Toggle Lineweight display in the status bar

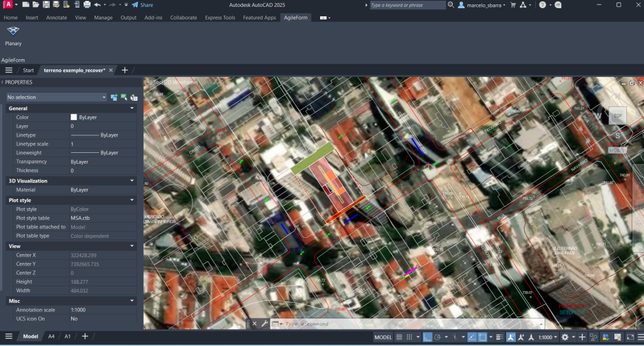499,337
